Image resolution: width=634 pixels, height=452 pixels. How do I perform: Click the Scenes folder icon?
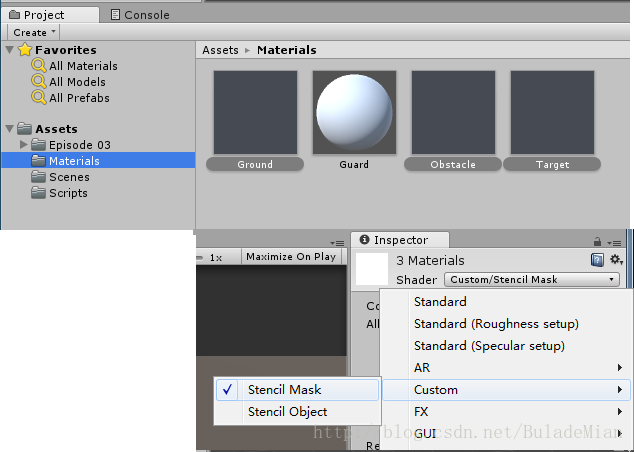(x=38, y=177)
